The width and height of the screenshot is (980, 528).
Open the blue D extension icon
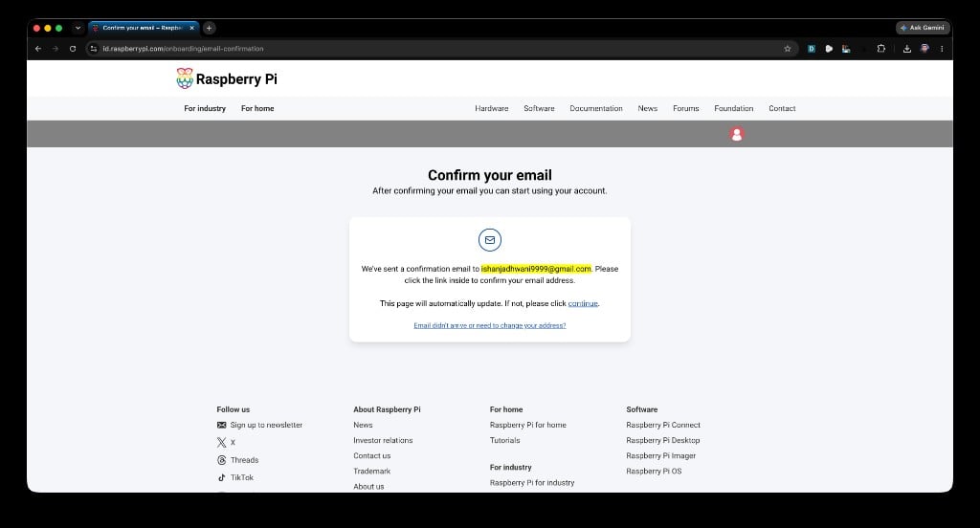812,49
